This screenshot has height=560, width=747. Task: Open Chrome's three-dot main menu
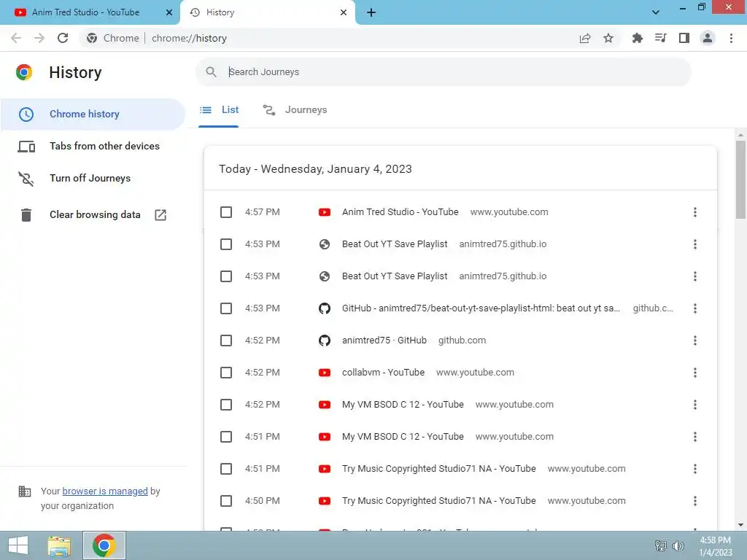pos(731,38)
